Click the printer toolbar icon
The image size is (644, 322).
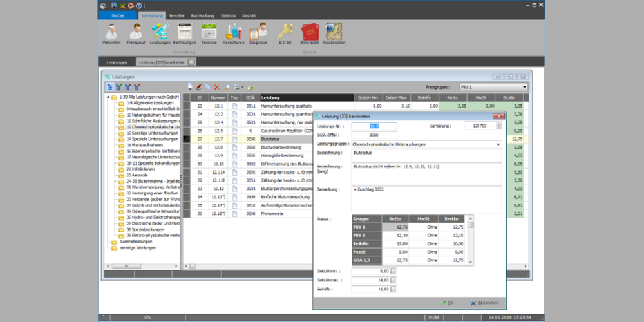pos(236,87)
